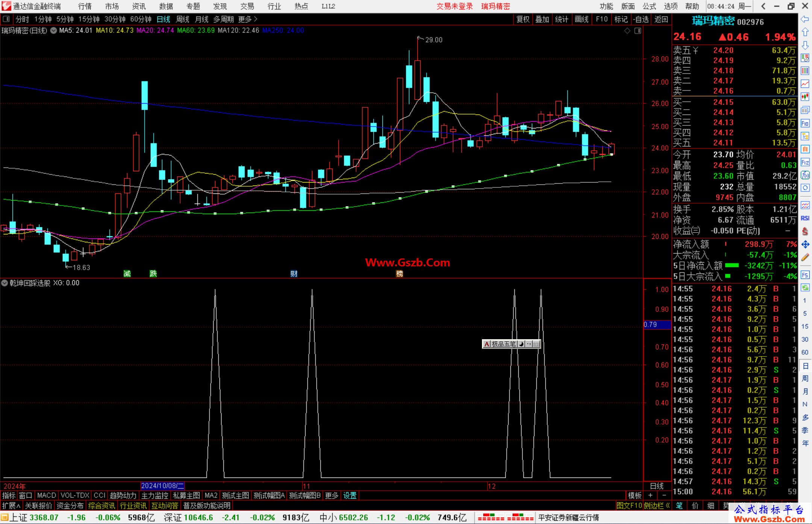812x524 pixels.
Task: Open the 行情 menu
Action: pyautogui.click(x=85, y=6)
